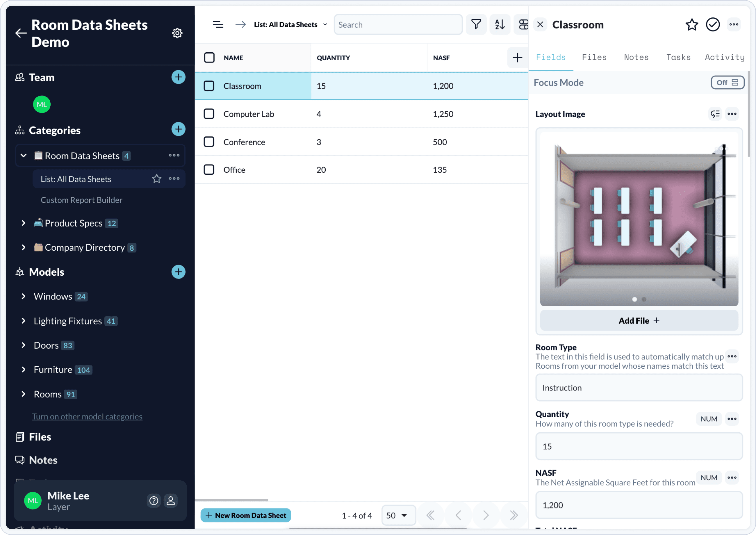Screen dimensions: 756x535
Task: Toggle Focus Mode off switch
Action: coord(727,83)
